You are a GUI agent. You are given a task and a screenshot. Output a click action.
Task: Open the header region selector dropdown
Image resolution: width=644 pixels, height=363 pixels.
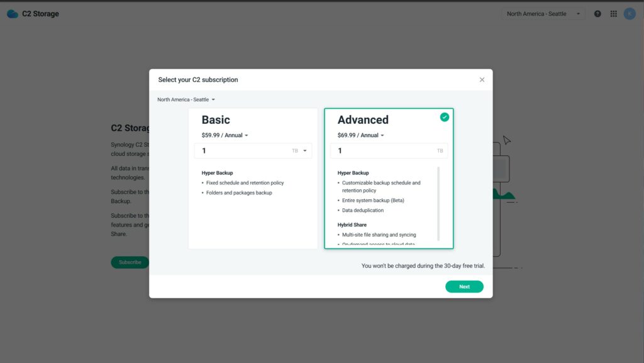[x=544, y=14]
